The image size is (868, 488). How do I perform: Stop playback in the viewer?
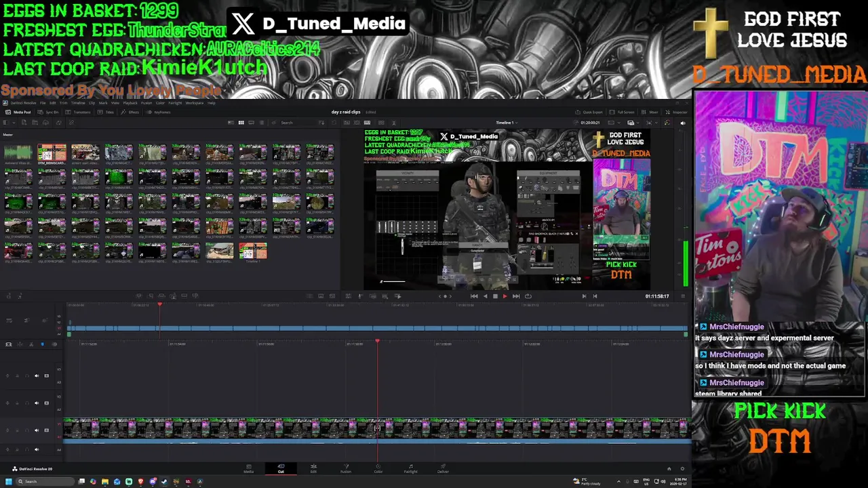(495, 296)
